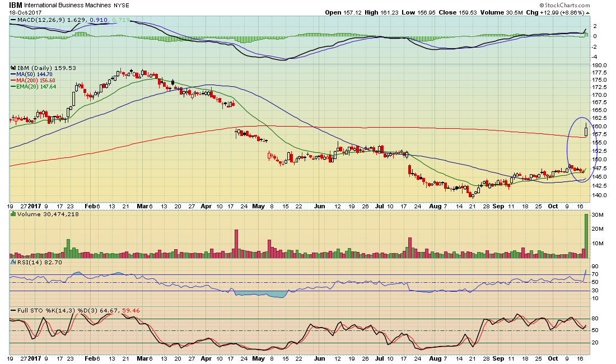Viewport: 616px width, 364px height.
Task: Click the MA(200) 156.60 legend text
Action: tap(36, 81)
